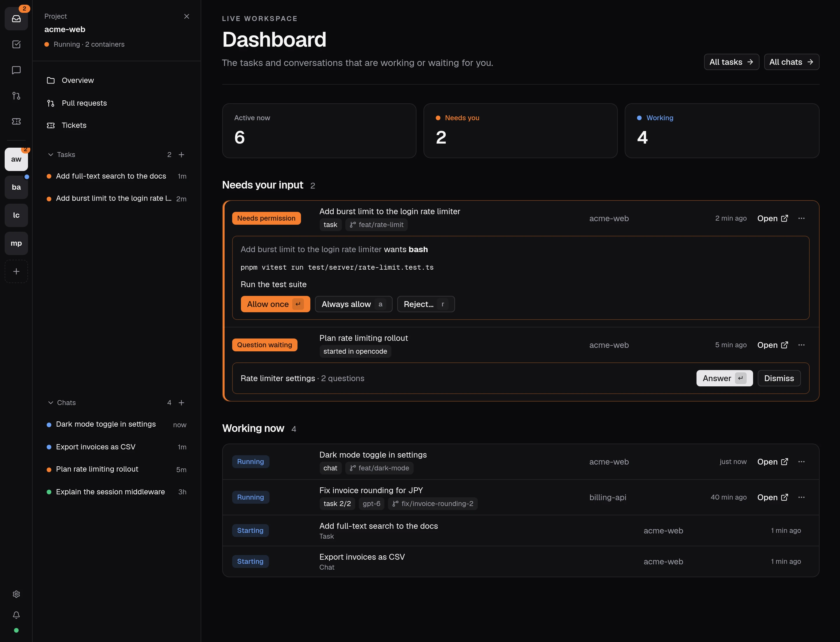This screenshot has width=840, height=642.
Task: Switch to the mp project avatar
Action: pyautogui.click(x=16, y=243)
